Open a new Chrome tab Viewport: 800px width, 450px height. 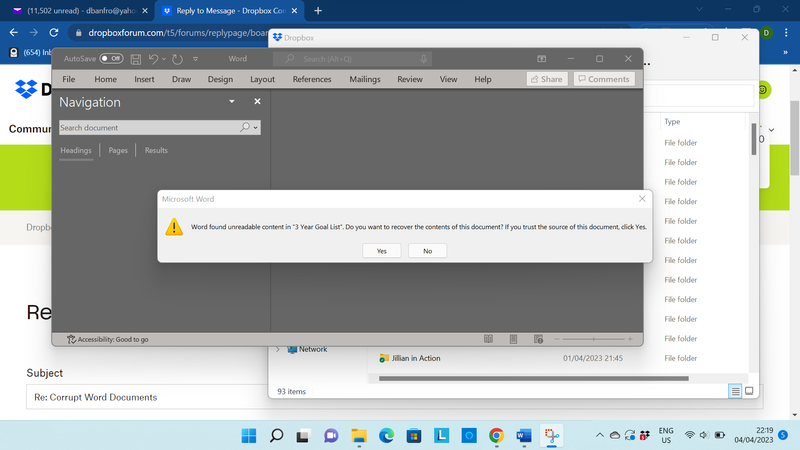pos(318,11)
